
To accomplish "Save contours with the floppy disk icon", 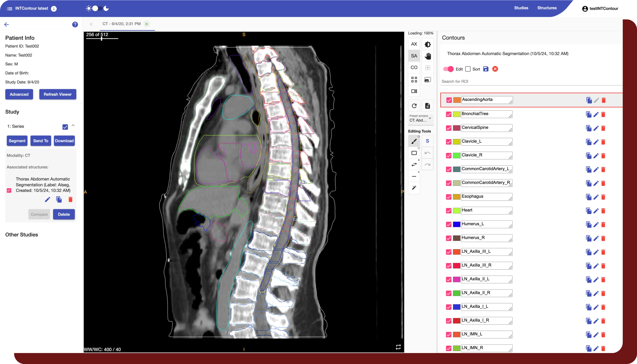I will [486, 69].
